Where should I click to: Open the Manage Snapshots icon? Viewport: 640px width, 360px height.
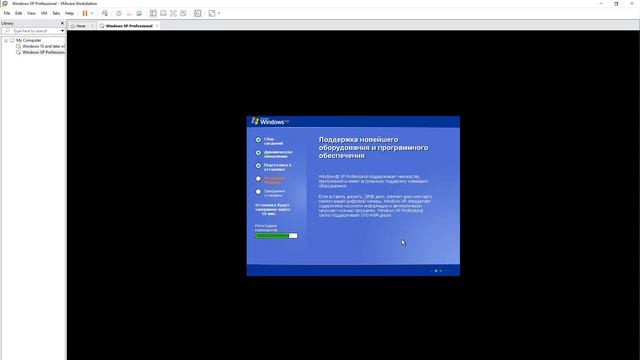tap(139, 13)
